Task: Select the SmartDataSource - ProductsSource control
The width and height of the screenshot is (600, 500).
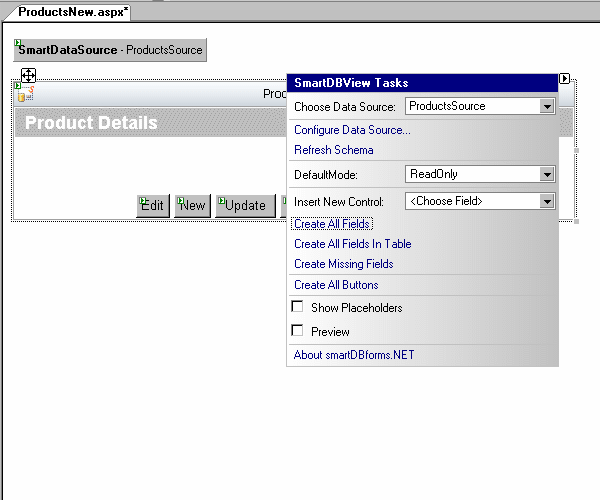Action: pyautogui.click(x=110, y=50)
